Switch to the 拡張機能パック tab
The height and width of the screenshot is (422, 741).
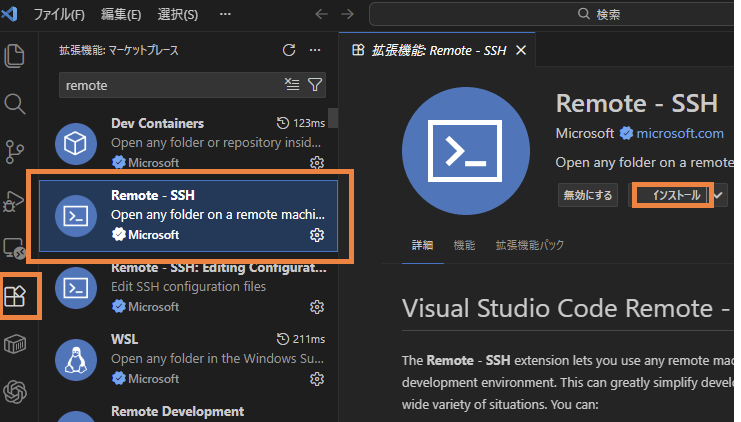tap(529, 245)
